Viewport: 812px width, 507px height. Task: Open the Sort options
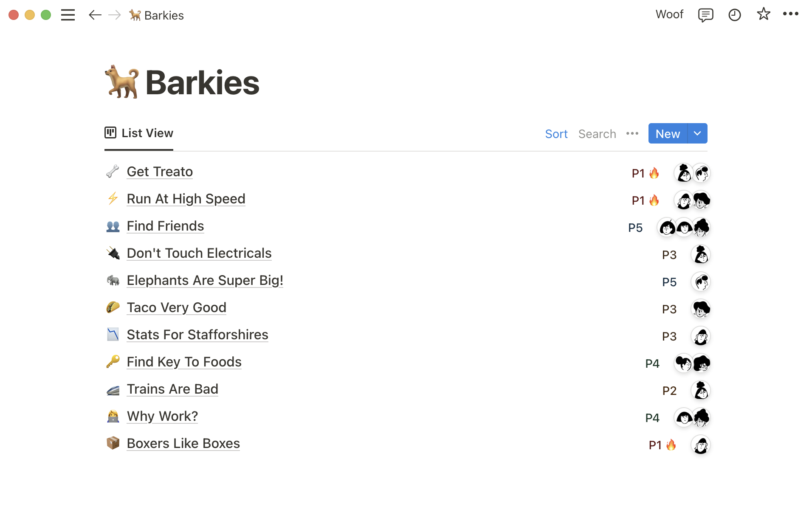[x=556, y=134]
